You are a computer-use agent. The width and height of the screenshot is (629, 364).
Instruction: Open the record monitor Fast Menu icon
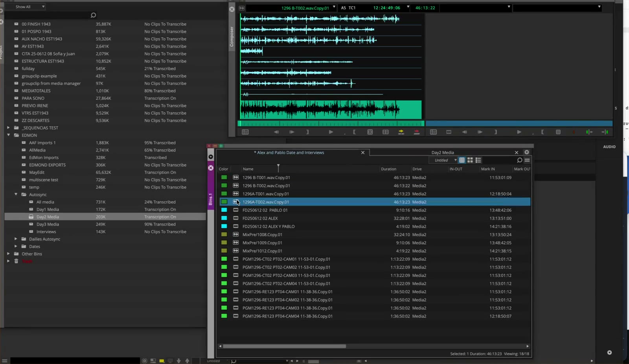coord(433,132)
